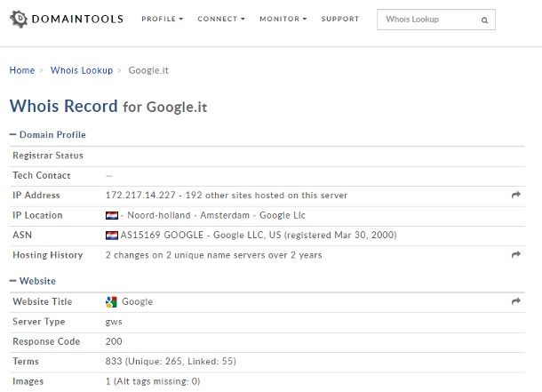
Task: Click the IP Address label
Action: coord(36,195)
